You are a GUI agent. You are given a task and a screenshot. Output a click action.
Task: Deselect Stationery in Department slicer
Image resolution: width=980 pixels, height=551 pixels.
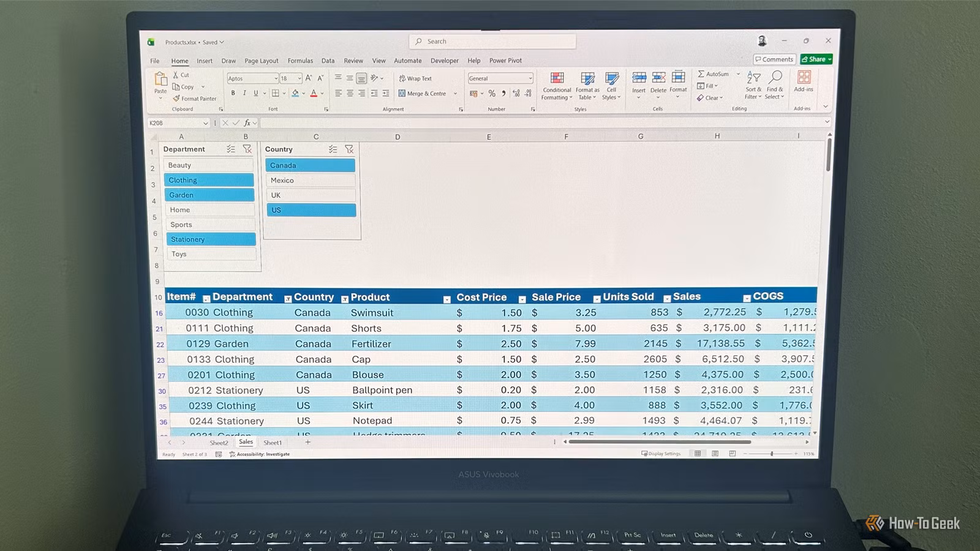click(211, 239)
